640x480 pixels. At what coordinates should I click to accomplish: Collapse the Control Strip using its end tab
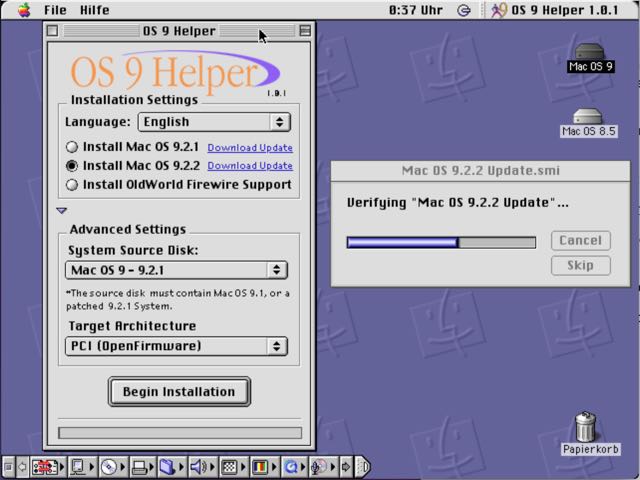[363, 466]
